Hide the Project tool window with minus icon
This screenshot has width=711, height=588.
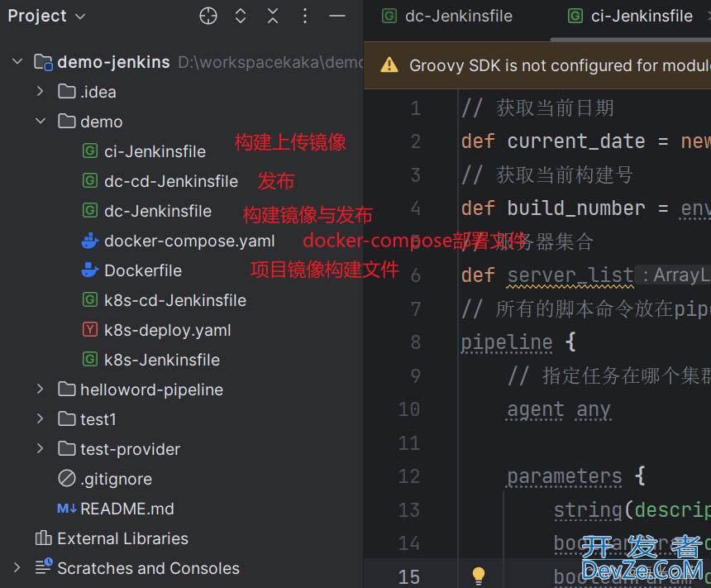click(337, 16)
